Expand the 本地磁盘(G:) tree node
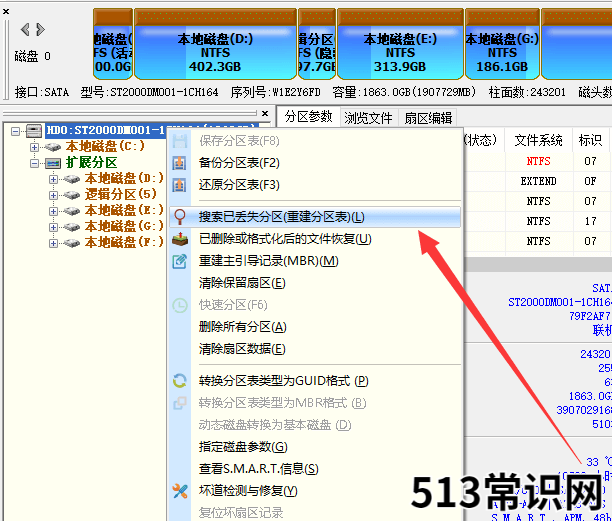The image size is (612, 523). pyautogui.click(x=53, y=227)
